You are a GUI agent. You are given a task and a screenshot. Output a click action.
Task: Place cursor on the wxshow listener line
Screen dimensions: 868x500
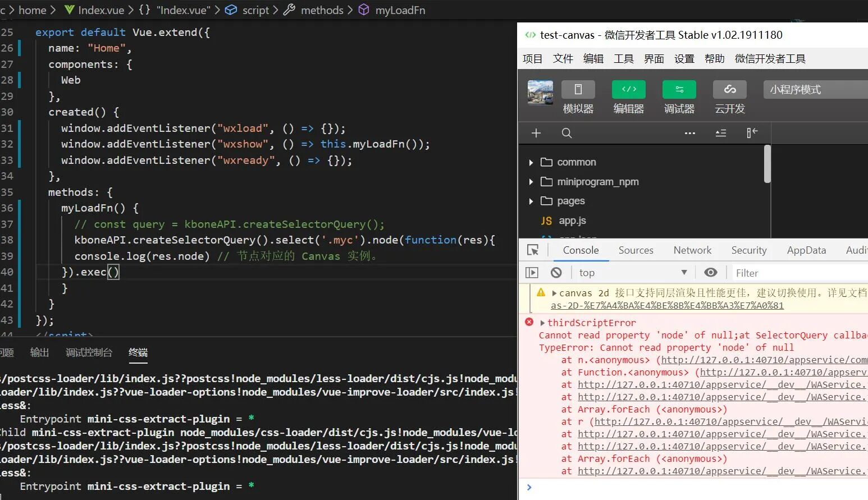tap(245, 144)
